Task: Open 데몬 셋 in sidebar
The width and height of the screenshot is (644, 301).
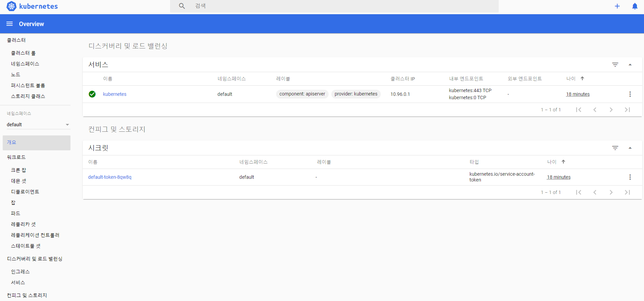Action: 19,181
